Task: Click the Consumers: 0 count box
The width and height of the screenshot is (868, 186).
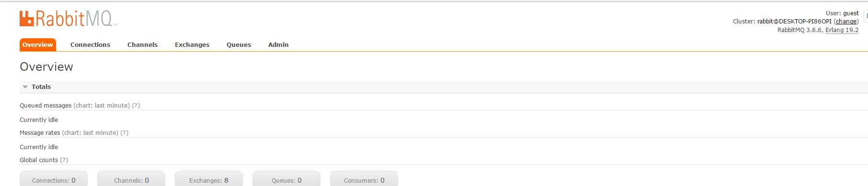Action: pos(364,178)
